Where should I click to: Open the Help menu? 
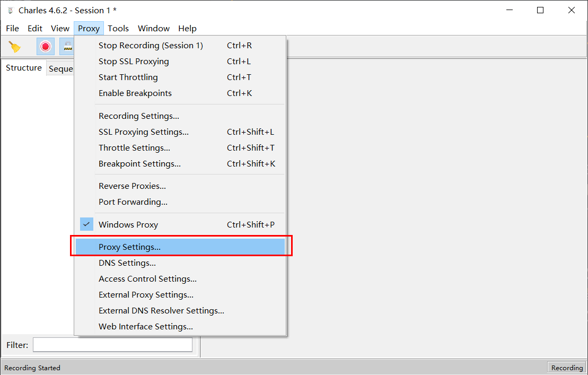click(x=187, y=29)
